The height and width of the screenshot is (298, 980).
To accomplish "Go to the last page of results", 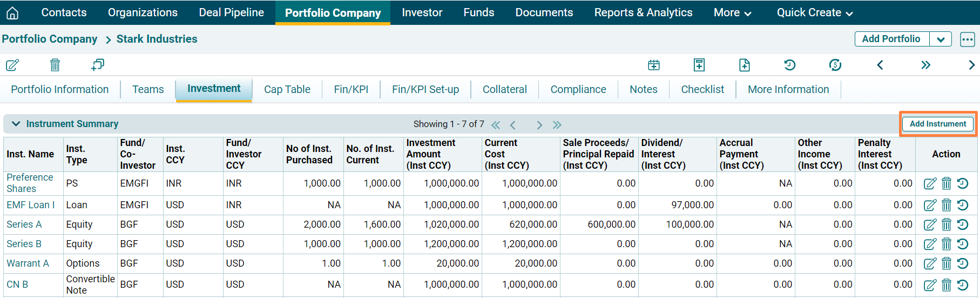I will [557, 125].
